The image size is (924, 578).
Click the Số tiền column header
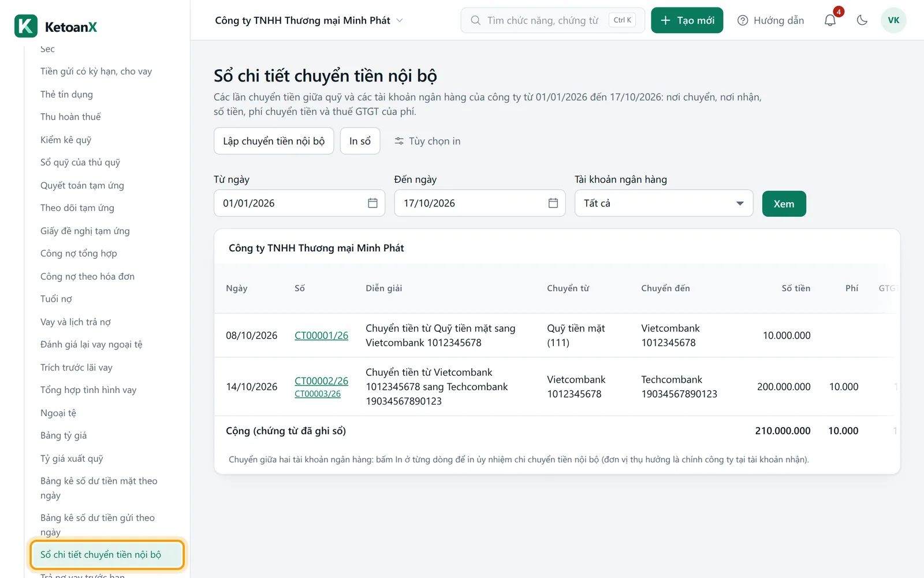796,288
